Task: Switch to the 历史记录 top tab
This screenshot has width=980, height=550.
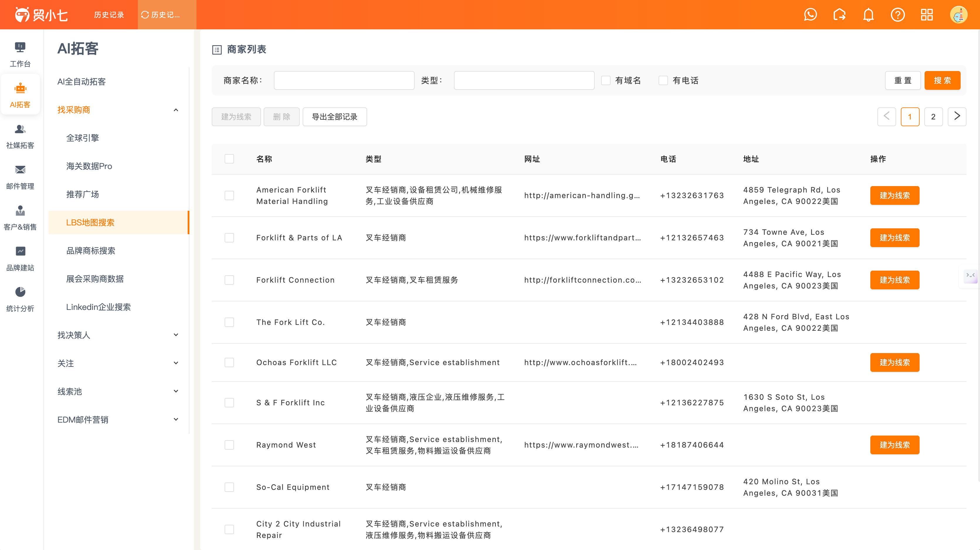Action: pos(109,15)
